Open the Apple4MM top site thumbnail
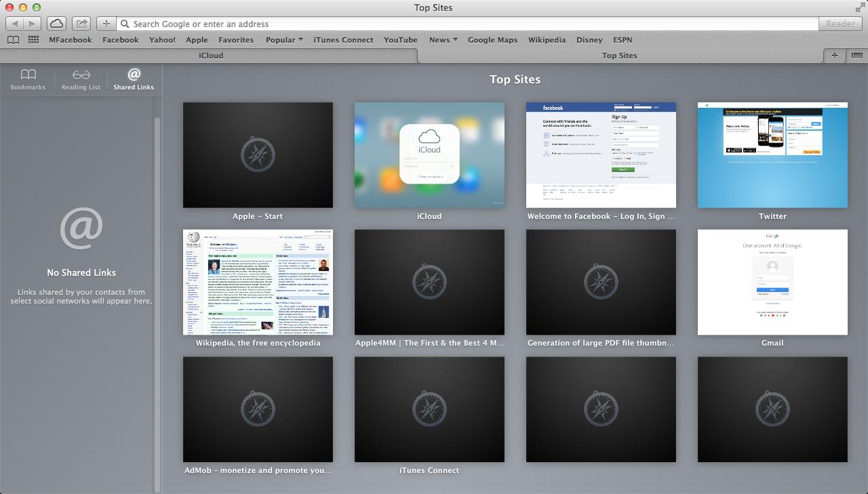868x494 pixels. [x=429, y=282]
